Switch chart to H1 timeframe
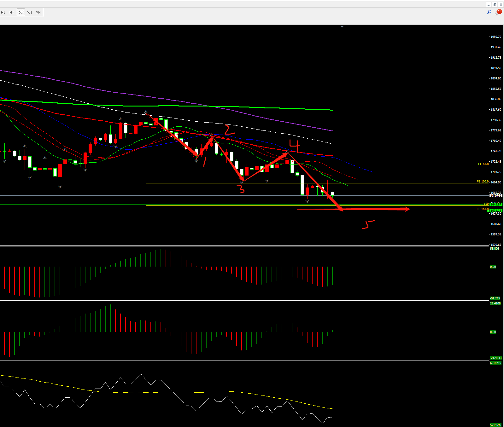 [3, 13]
